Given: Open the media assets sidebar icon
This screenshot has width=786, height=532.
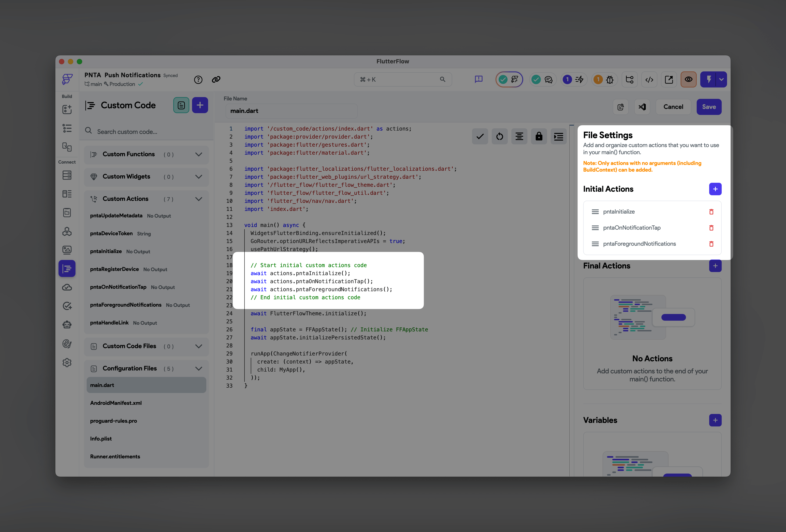Looking at the screenshot, I should [67, 250].
